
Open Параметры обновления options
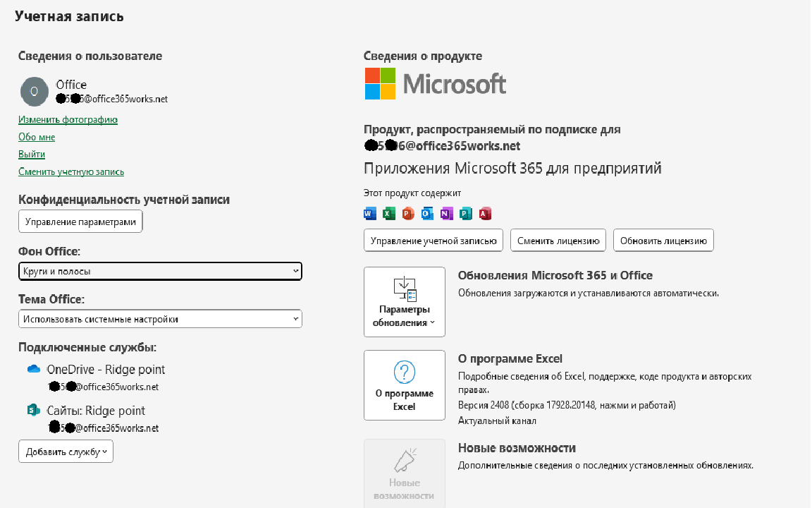point(405,302)
